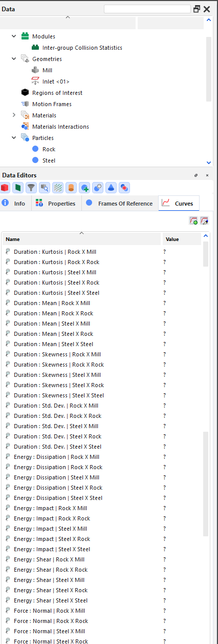Select the Mill geometry icon

click(x=35, y=70)
